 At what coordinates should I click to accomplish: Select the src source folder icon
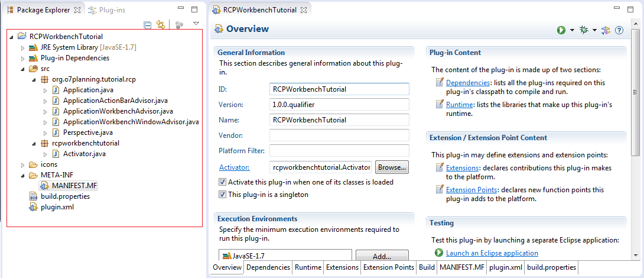pyautogui.click(x=33, y=69)
